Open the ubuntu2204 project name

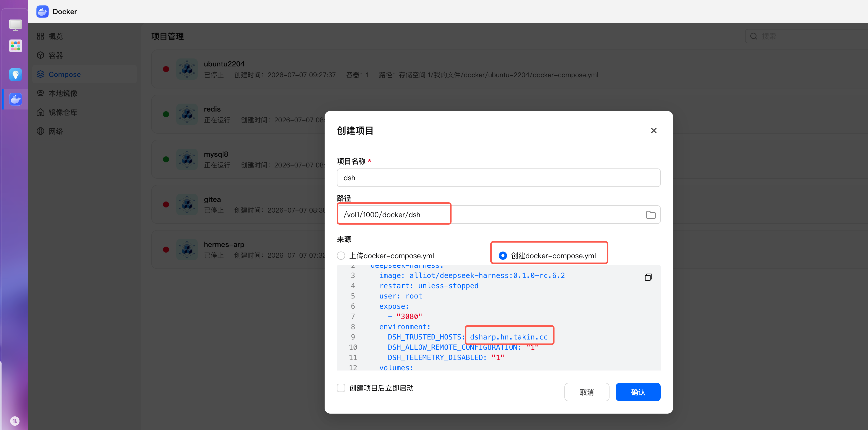[x=224, y=64]
